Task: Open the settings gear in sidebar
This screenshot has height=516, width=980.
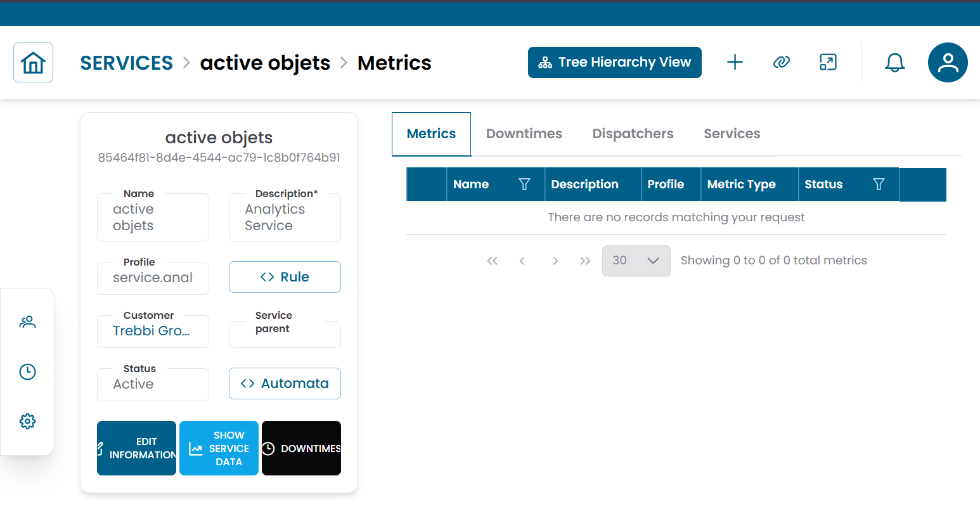Action: pyautogui.click(x=27, y=421)
